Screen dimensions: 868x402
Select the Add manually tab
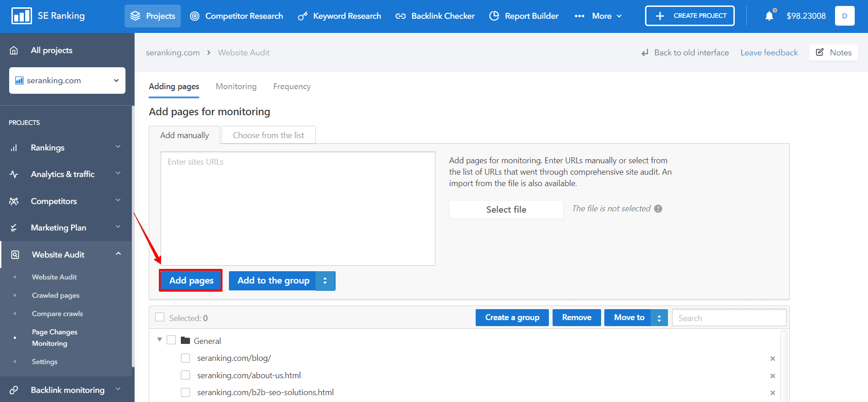[184, 135]
